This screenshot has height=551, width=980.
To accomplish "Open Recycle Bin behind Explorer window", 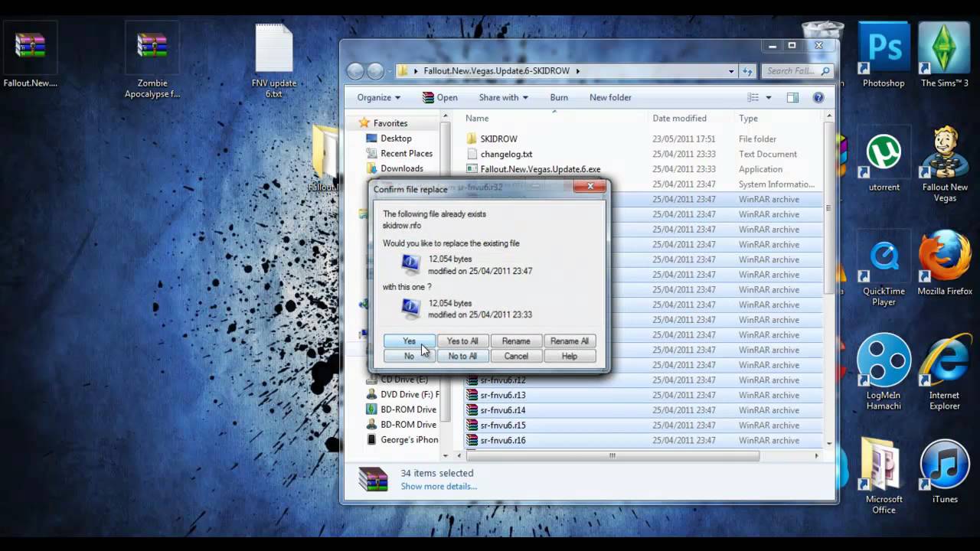I will point(822,30).
